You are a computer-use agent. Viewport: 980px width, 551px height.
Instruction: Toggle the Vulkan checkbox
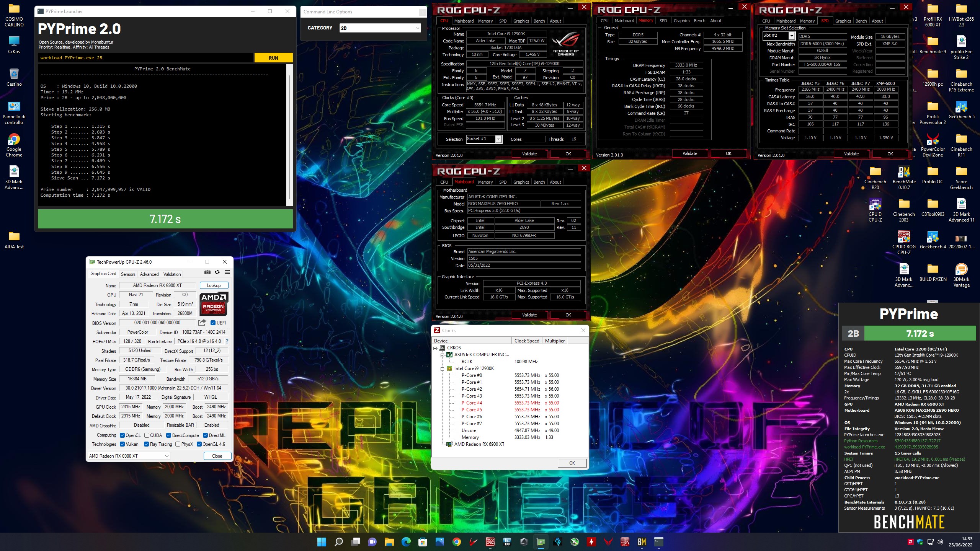[122, 444]
